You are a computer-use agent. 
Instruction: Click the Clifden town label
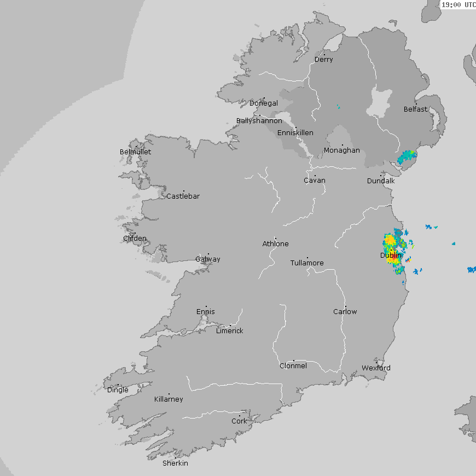135,239
